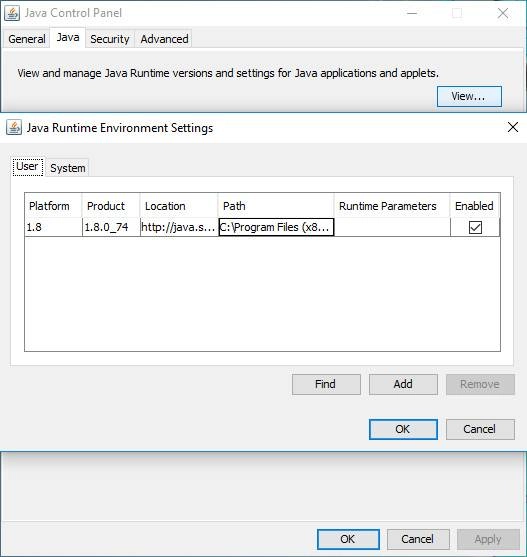Select the Java tab
The width and height of the screenshot is (527, 557).
coord(68,37)
